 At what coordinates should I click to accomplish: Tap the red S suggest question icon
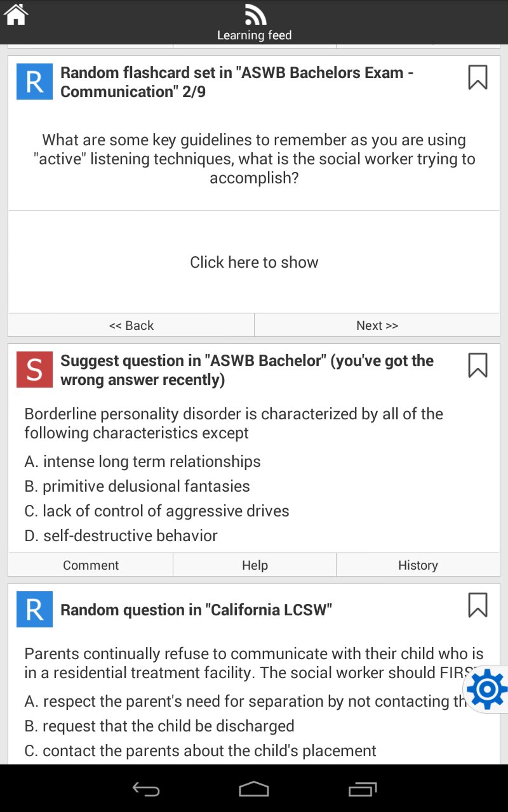pos(34,369)
